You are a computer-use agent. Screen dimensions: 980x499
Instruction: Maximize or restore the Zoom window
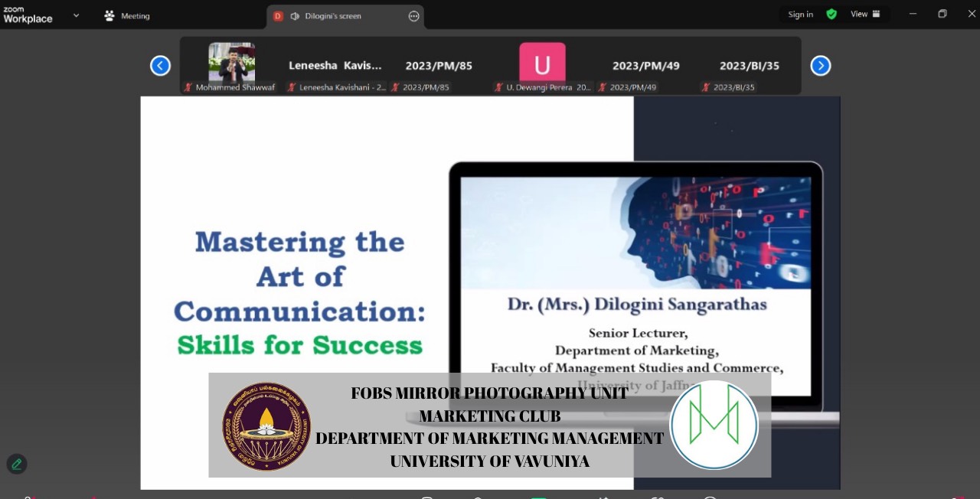click(942, 14)
